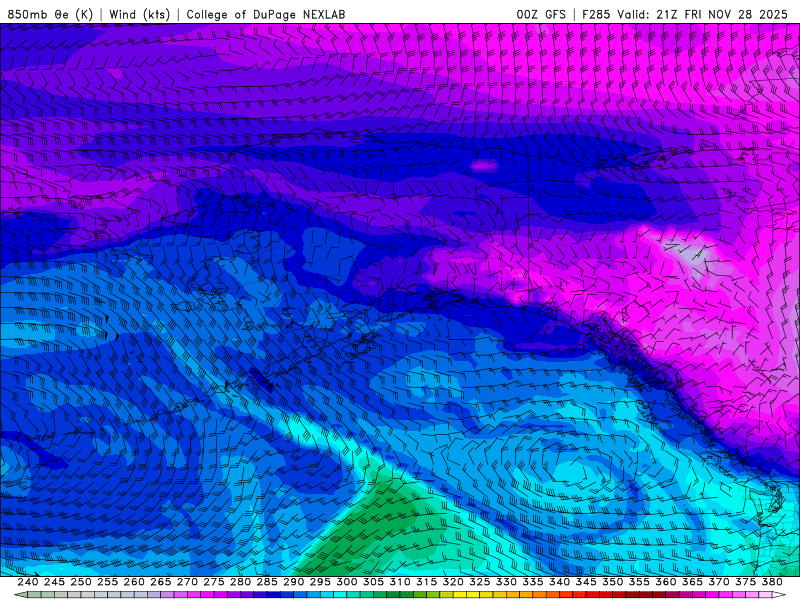This screenshot has height=600, width=800.
Task: Click the 345 scale number
Action: pyautogui.click(x=586, y=582)
